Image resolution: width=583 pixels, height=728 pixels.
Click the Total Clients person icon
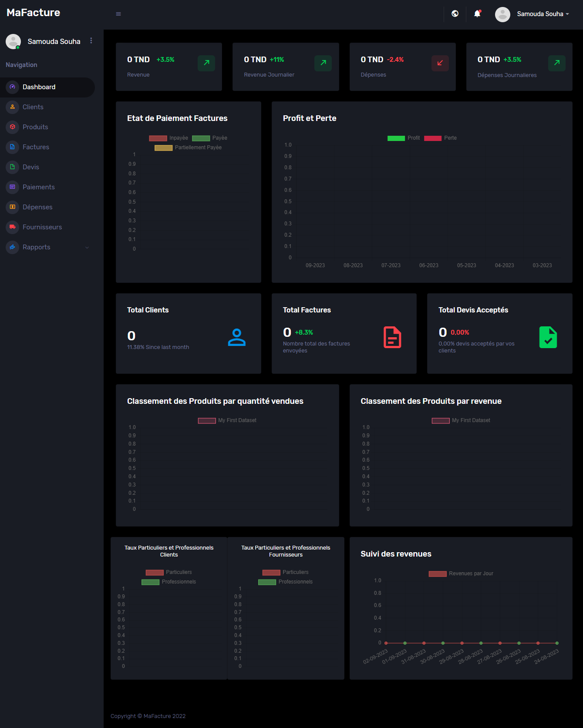pyautogui.click(x=237, y=337)
